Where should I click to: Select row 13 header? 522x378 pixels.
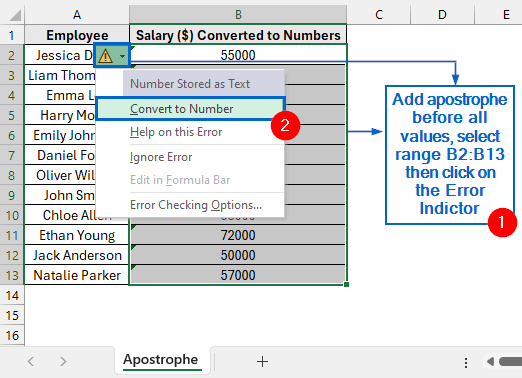[x=12, y=275]
